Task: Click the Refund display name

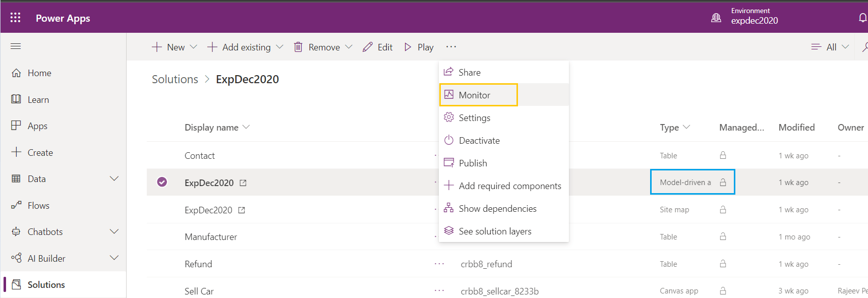Action: (198, 264)
